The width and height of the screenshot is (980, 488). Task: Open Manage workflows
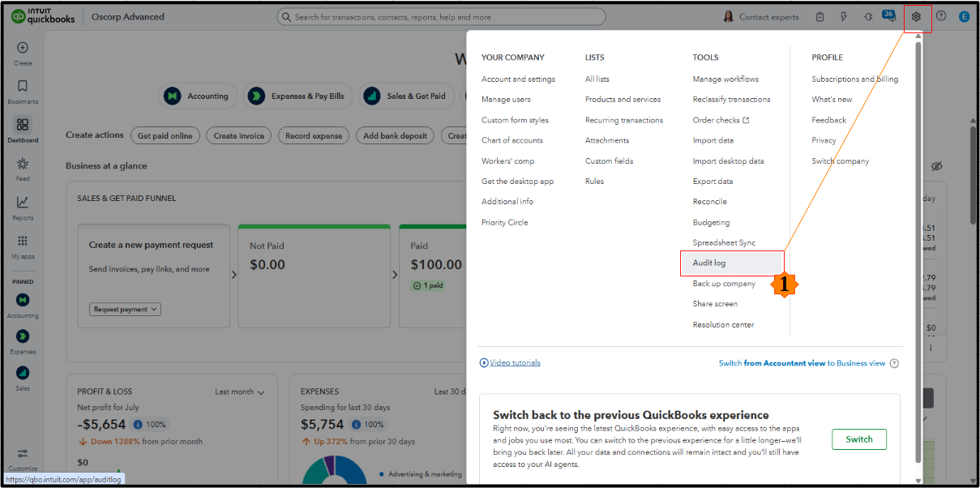[x=725, y=79]
